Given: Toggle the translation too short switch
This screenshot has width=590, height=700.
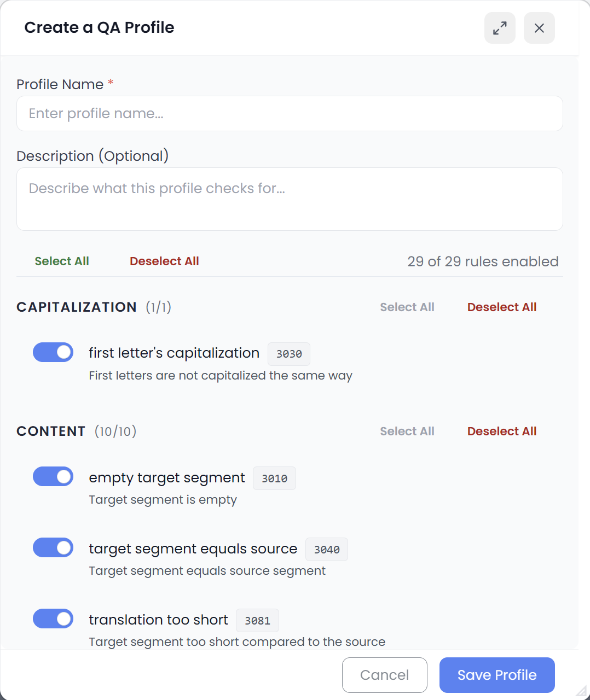Looking at the screenshot, I should 53,619.
